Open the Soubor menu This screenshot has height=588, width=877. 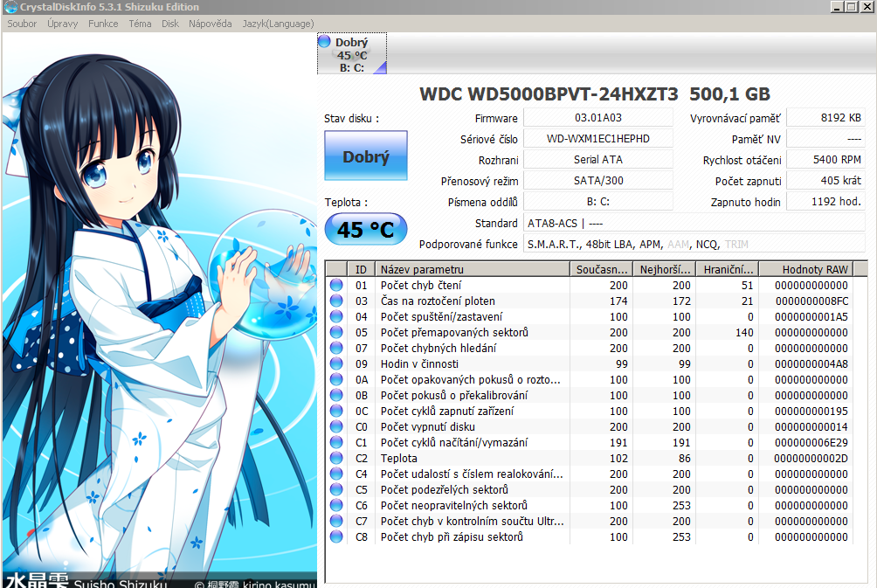[x=22, y=24]
